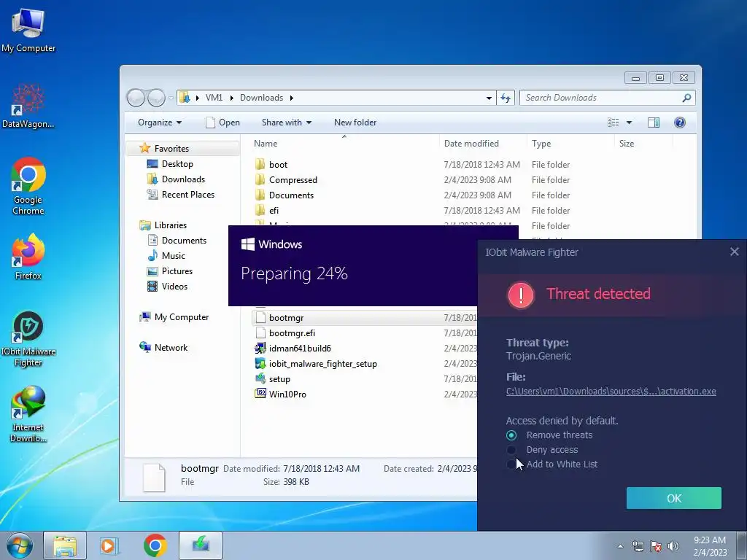Click in Search Downloads field
Image resolution: width=747 pixels, height=560 pixels.
[x=601, y=98]
